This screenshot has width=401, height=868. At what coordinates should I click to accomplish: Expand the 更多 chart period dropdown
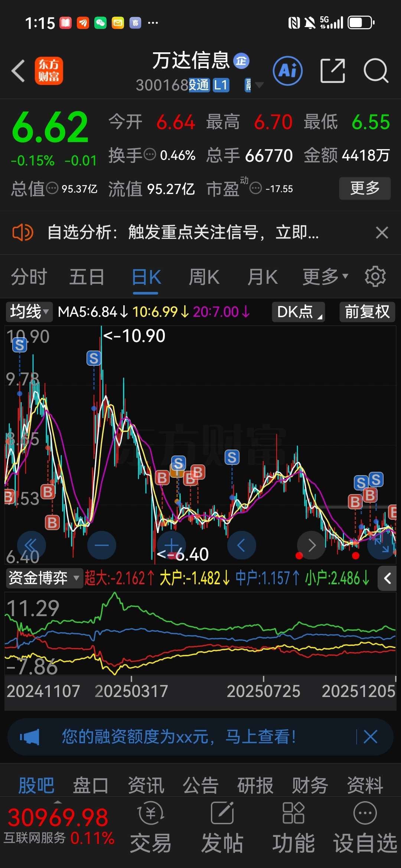point(326,277)
